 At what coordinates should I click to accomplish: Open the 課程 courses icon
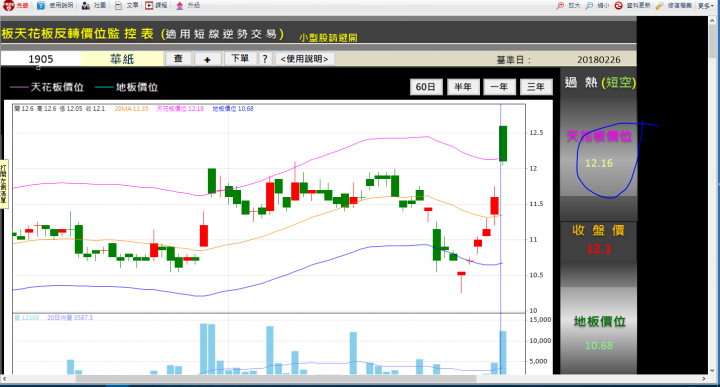point(149,6)
